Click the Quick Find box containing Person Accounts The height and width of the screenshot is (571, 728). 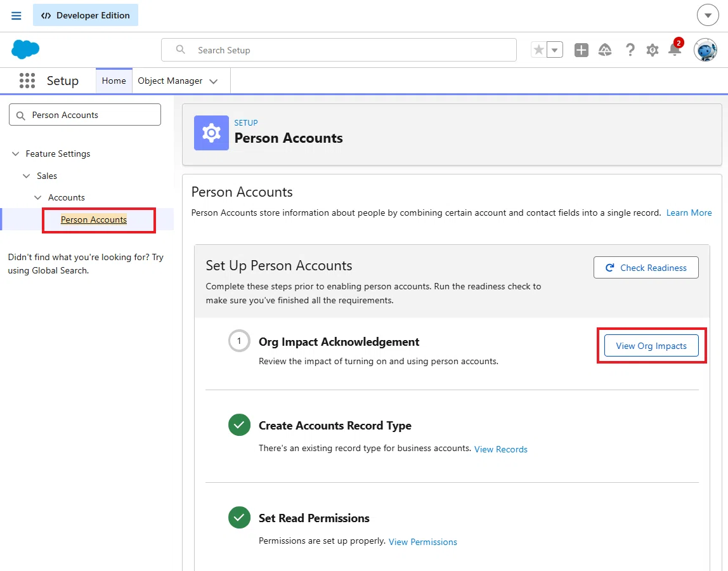pos(85,115)
